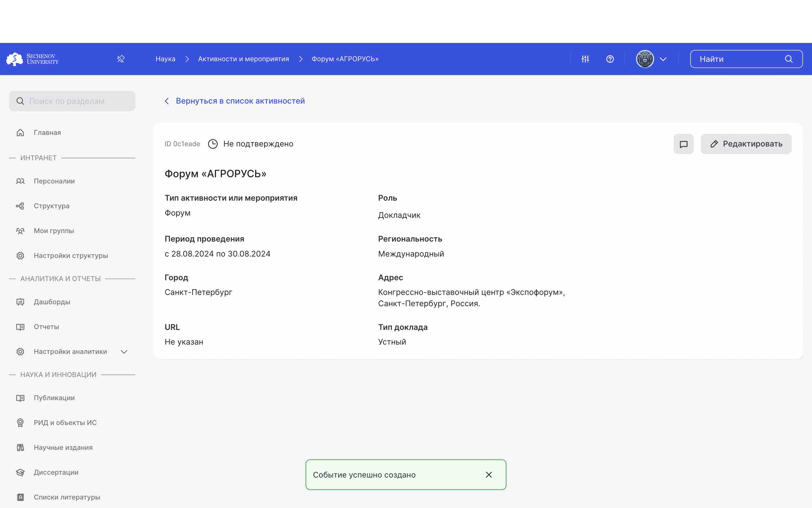Open the Наука breadcrumb
This screenshot has height=508, width=812.
point(166,59)
